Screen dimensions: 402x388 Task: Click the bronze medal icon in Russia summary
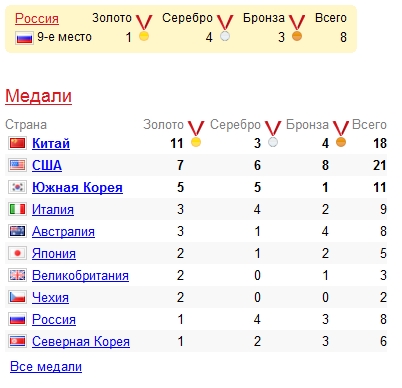coord(297,28)
